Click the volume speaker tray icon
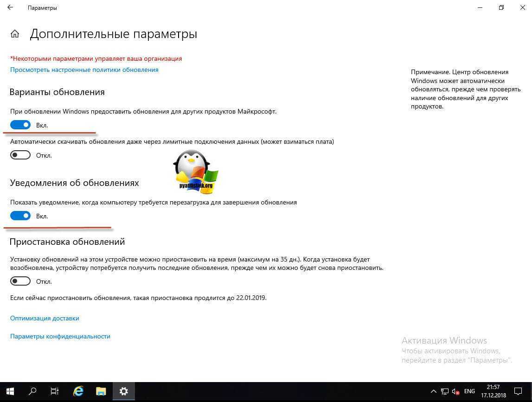 [455, 391]
